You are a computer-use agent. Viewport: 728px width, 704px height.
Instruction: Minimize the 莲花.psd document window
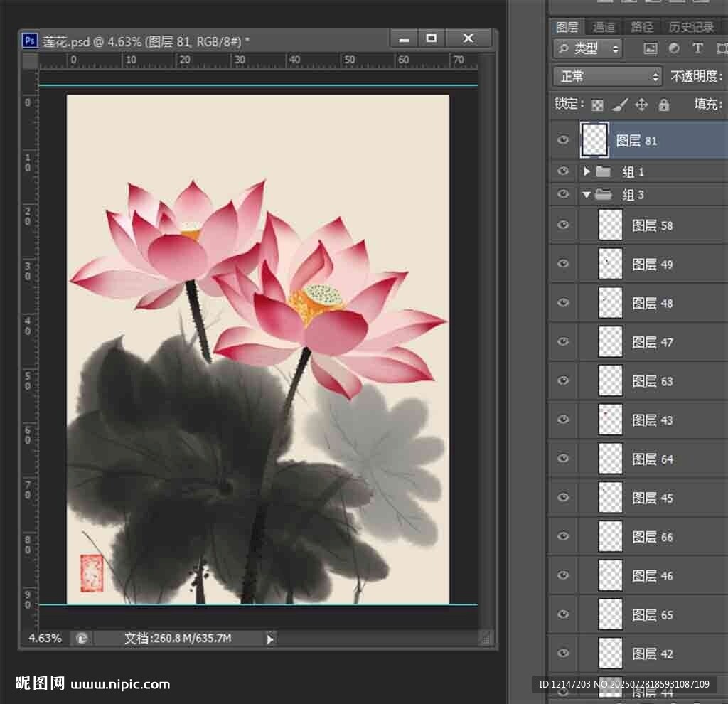(x=405, y=38)
